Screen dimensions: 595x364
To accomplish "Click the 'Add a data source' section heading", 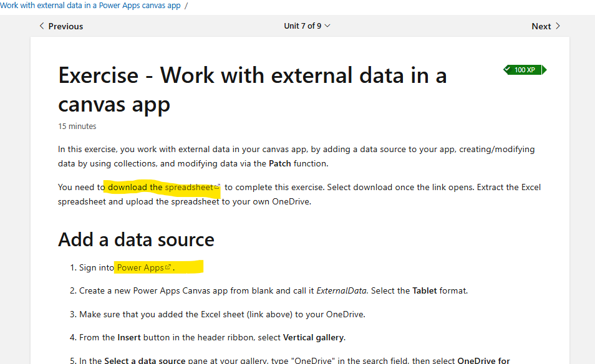I will pyautogui.click(x=135, y=239).
